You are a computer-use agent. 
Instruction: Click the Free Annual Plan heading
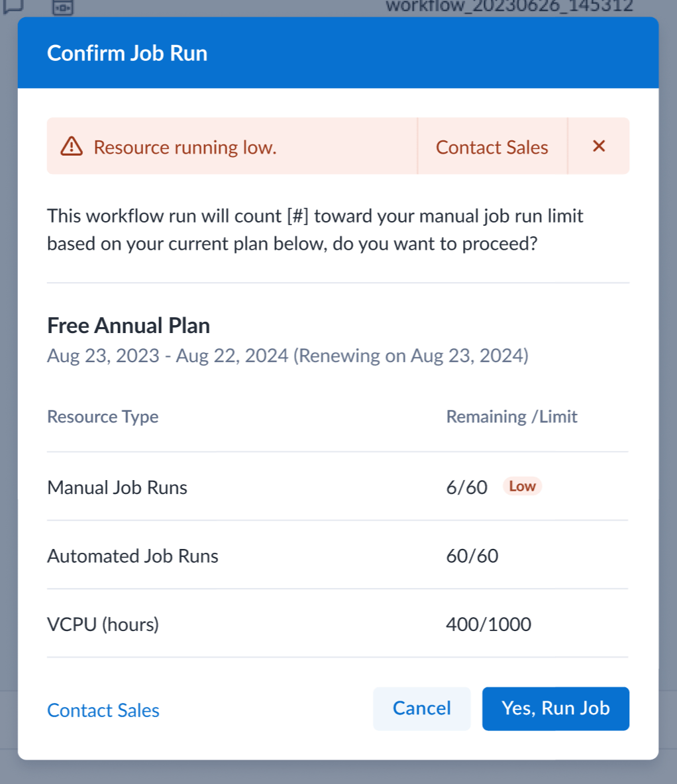129,325
